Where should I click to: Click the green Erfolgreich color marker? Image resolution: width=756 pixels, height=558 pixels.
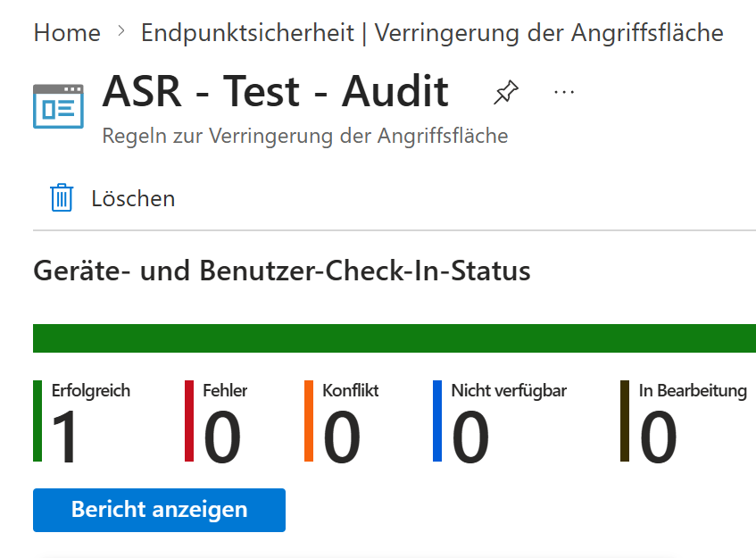37,421
